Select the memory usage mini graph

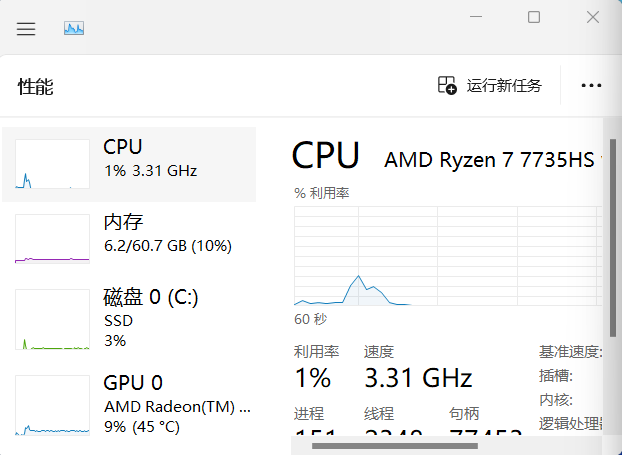(x=52, y=239)
